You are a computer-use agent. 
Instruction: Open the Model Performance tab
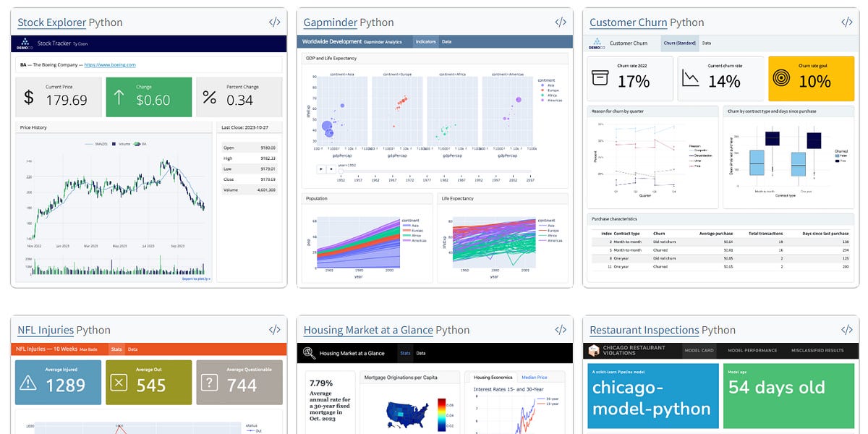pos(752,350)
